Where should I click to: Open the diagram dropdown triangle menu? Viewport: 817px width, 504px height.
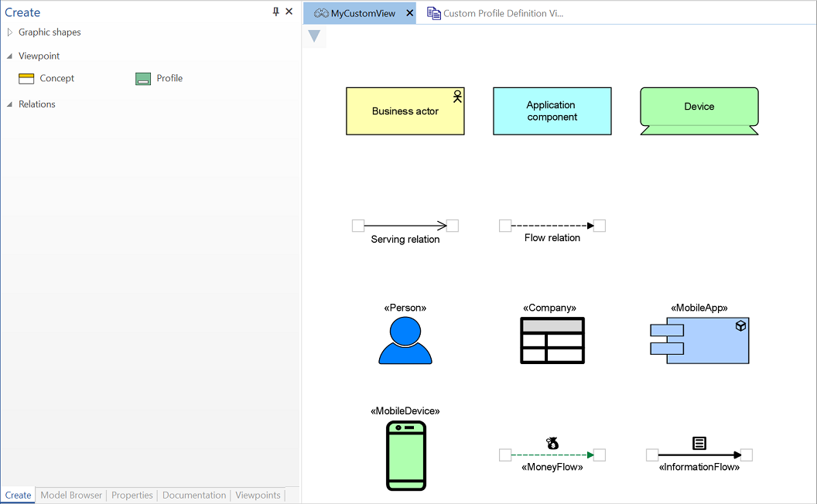point(314,36)
